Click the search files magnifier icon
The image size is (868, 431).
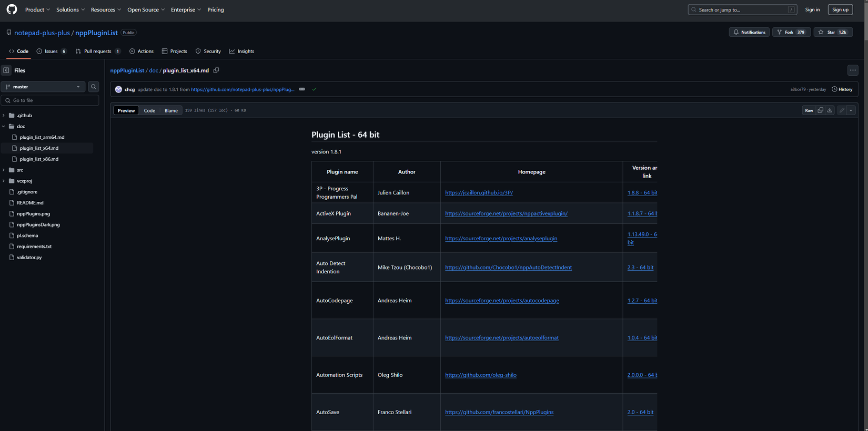click(x=94, y=87)
